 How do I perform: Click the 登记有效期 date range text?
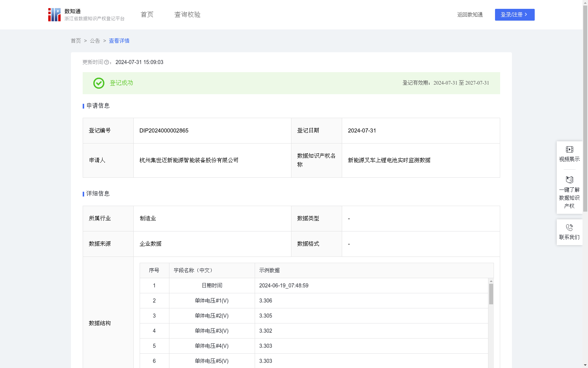coord(446,83)
